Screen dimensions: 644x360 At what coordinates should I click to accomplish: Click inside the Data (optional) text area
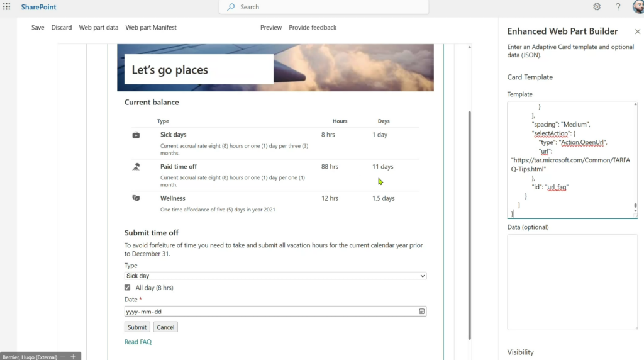point(572,282)
